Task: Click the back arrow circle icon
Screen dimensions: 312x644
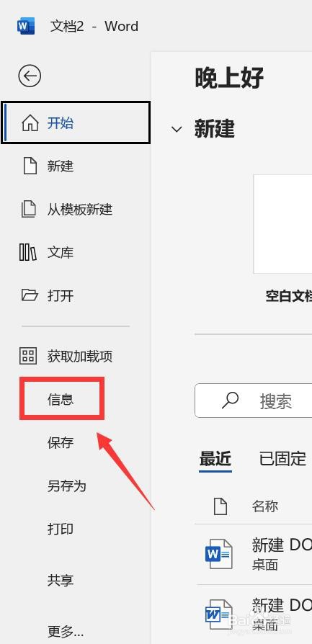Action: (30, 76)
